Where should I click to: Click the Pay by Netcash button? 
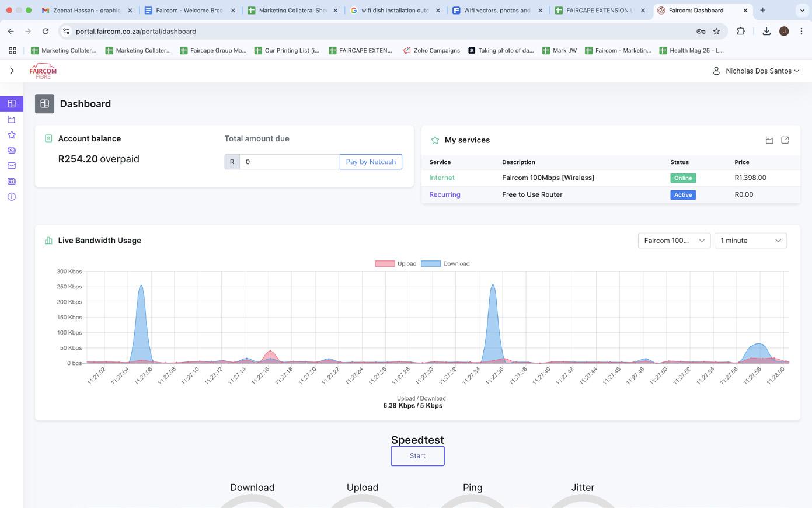tap(371, 162)
